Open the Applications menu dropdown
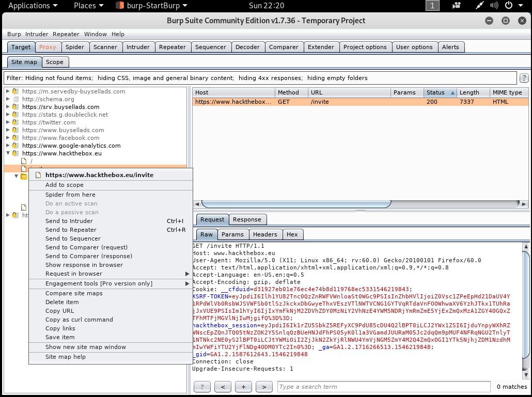This screenshot has height=397, width=532. click(x=33, y=6)
